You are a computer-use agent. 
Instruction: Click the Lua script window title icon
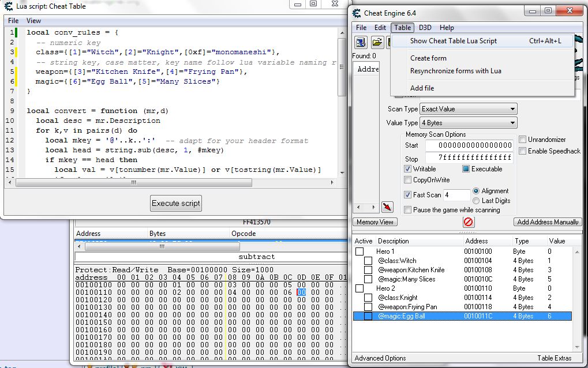point(9,5)
